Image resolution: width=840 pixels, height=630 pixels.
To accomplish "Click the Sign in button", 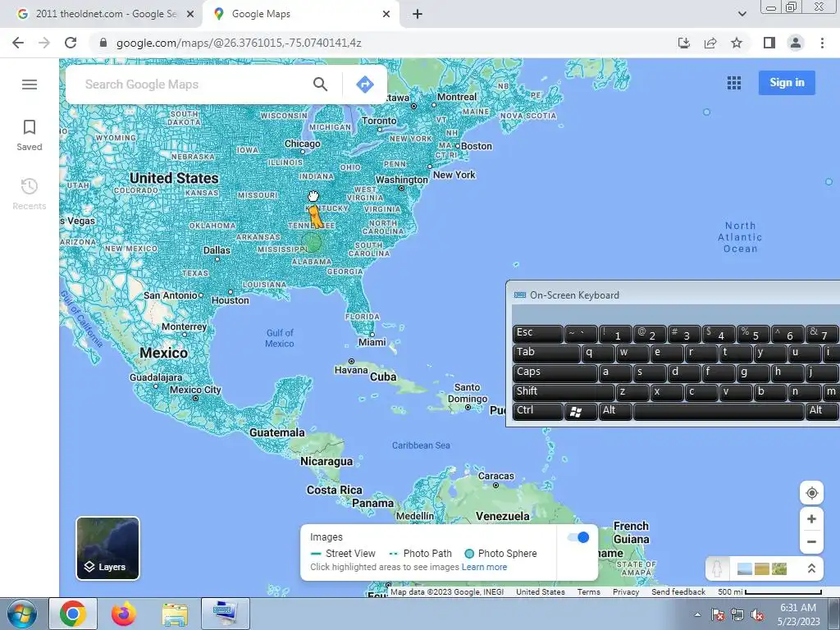I will 787,83.
